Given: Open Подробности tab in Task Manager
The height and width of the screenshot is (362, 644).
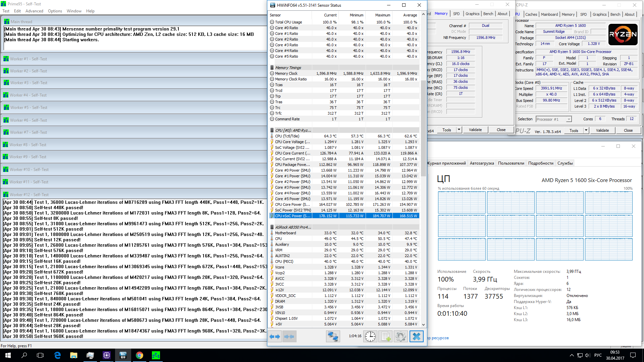Looking at the screenshot, I should (541, 163).
